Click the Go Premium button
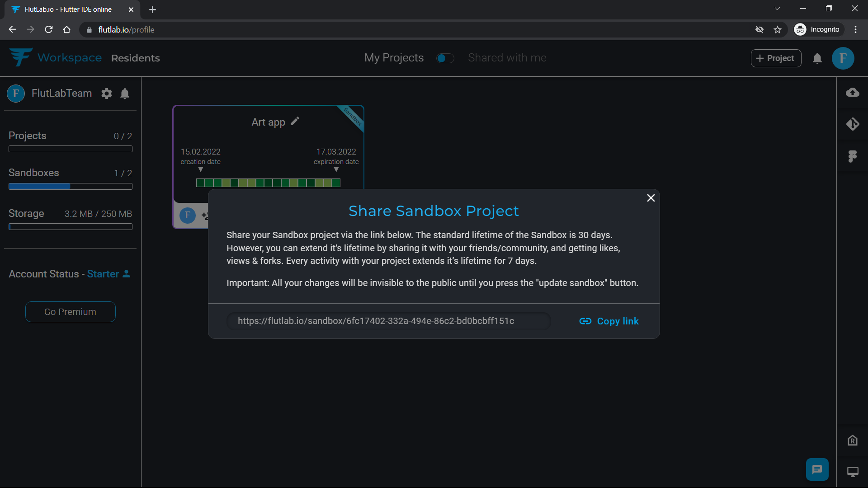868x488 pixels. (x=71, y=312)
